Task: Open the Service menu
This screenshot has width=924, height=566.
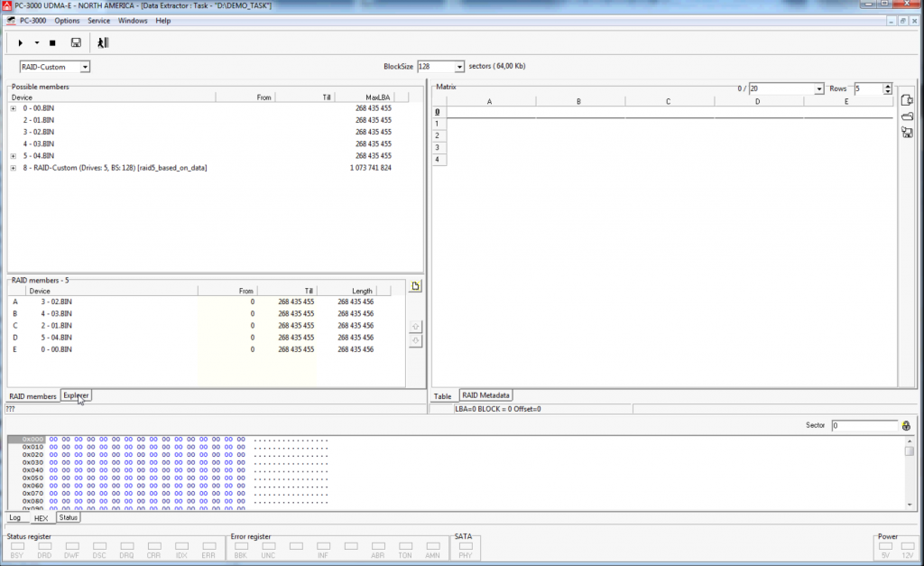Action: coord(98,20)
